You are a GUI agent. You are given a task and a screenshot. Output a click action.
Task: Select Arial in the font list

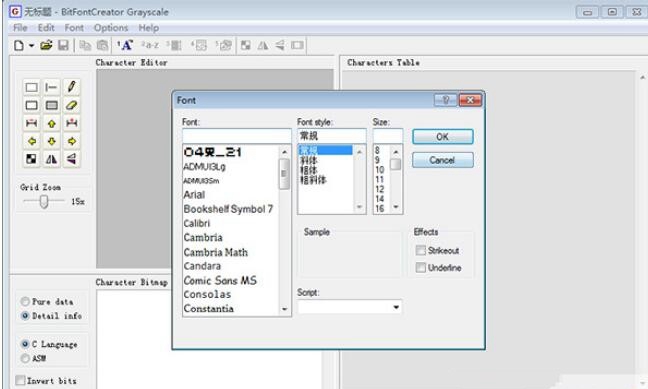point(194,195)
